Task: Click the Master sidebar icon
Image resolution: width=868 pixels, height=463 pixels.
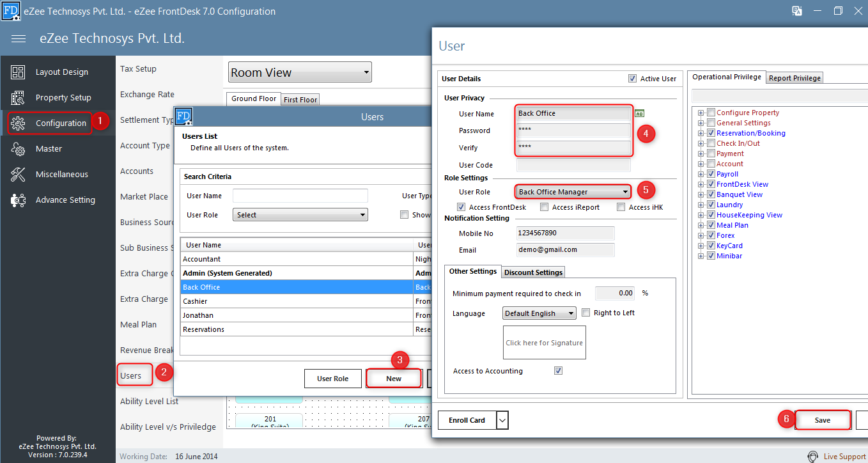Action: tap(18, 149)
